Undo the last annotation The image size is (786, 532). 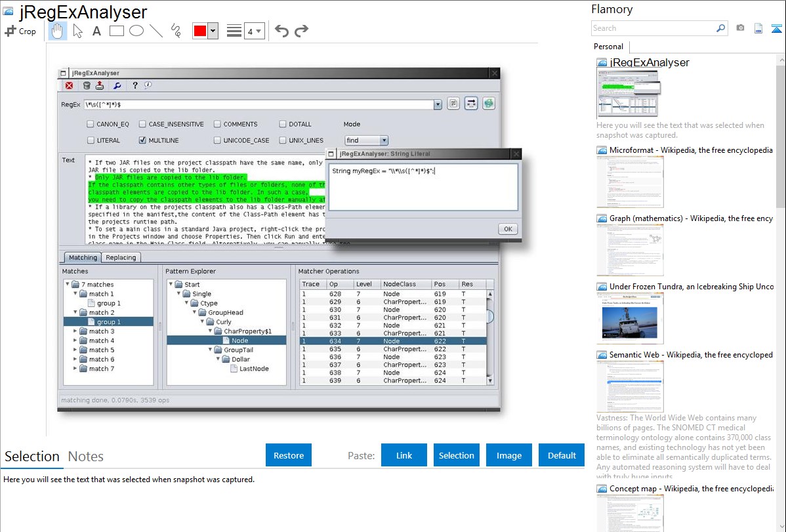pos(281,31)
